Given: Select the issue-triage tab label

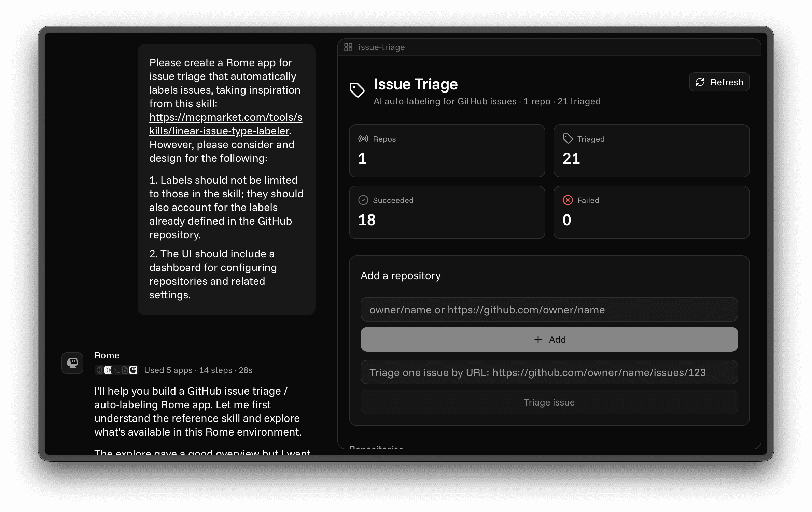Looking at the screenshot, I should 381,47.
